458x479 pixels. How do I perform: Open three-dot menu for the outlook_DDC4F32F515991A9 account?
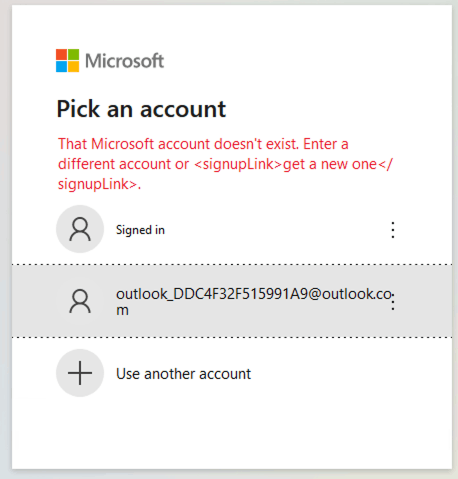(393, 302)
